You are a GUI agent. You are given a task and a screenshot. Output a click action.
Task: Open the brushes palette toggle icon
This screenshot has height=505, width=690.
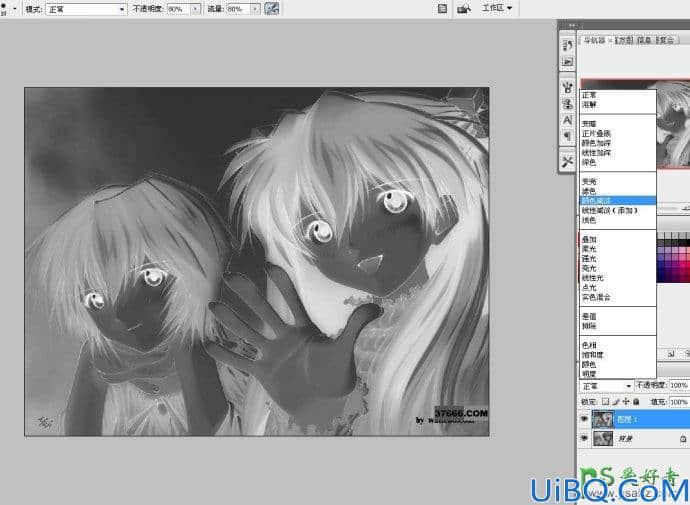click(x=442, y=8)
